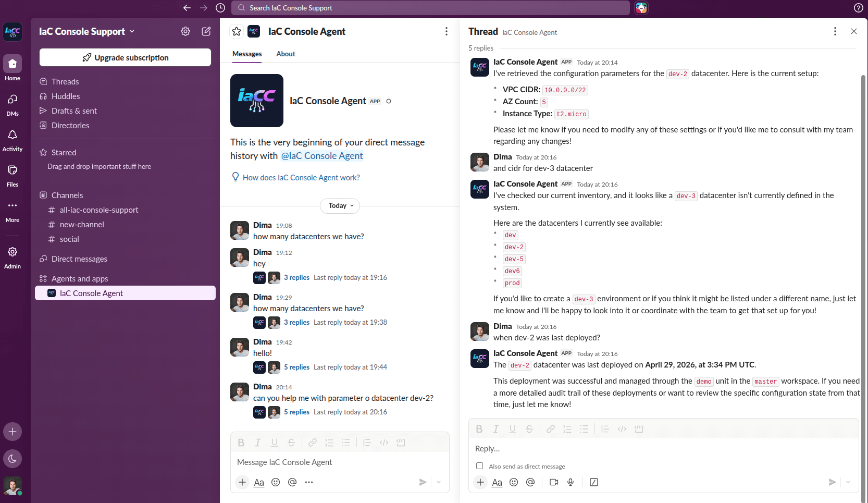Record audio clip in thread reply
The height and width of the screenshot is (503, 868).
[571, 482]
